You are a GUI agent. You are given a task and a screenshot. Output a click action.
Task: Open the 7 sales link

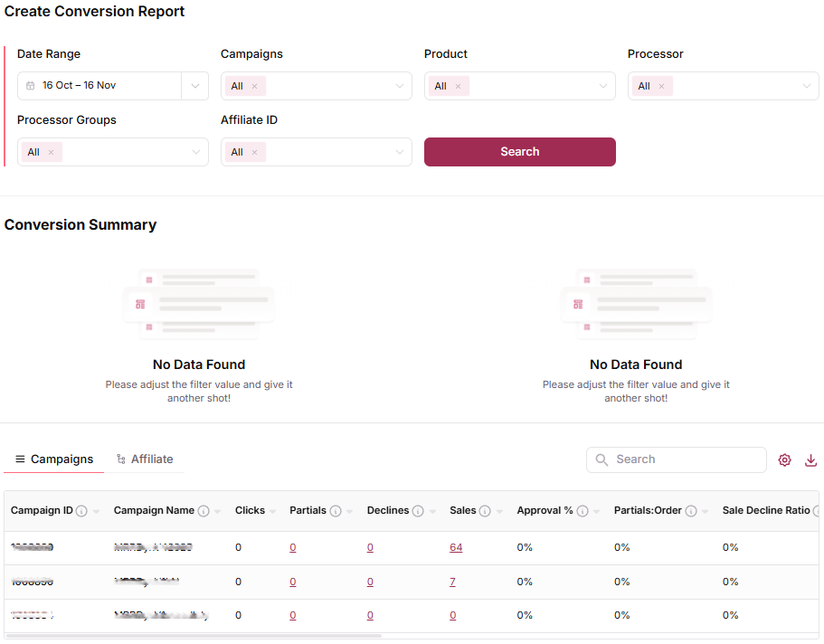(x=452, y=582)
